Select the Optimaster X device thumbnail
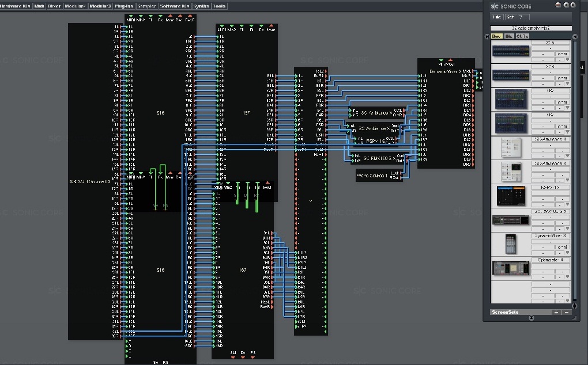Image resolution: width=588 pixels, height=365 pixels. tap(511, 268)
